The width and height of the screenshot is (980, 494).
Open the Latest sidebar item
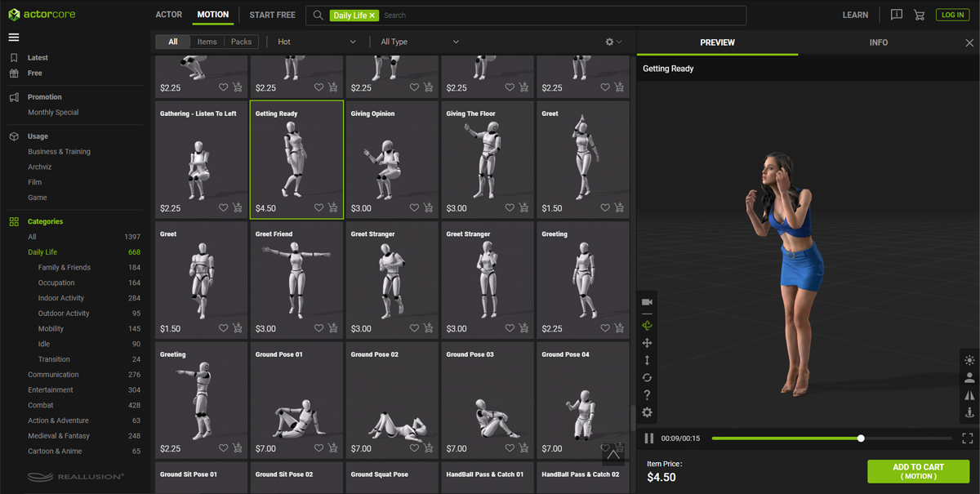pos(38,58)
